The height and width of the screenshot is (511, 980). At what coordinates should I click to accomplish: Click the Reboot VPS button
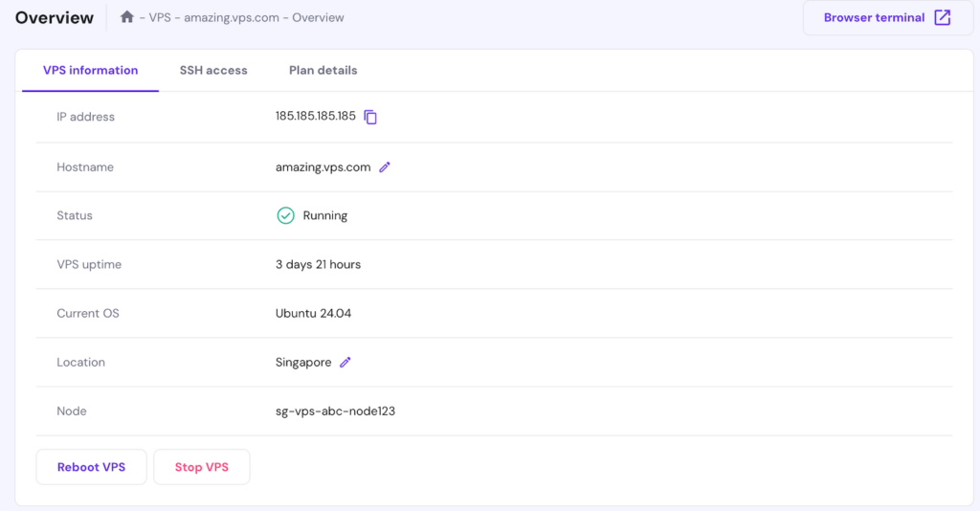(91, 467)
